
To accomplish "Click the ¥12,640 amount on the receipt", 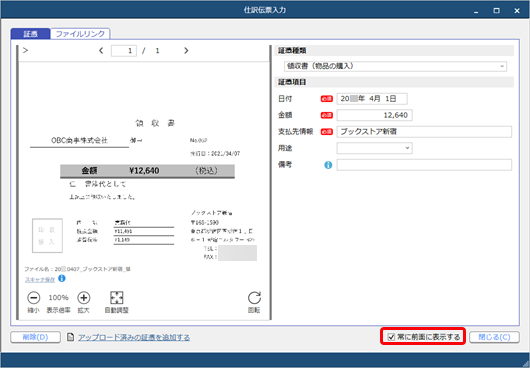I will click(144, 171).
